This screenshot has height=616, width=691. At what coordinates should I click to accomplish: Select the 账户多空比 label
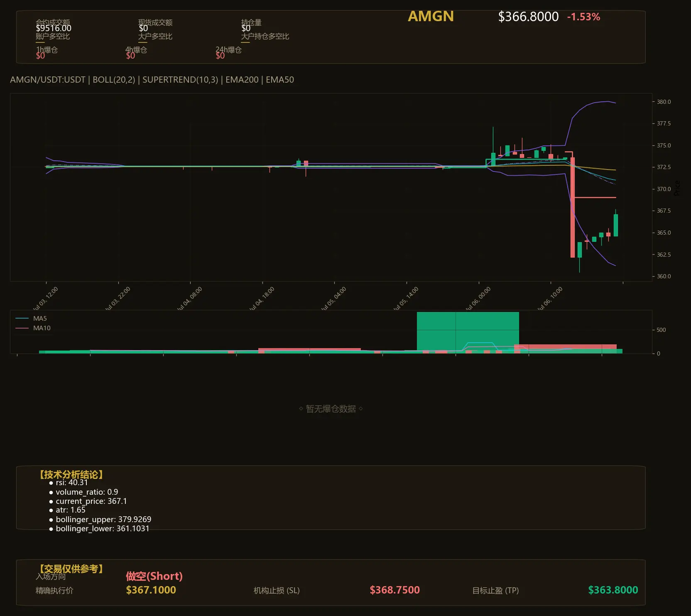click(53, 36)
